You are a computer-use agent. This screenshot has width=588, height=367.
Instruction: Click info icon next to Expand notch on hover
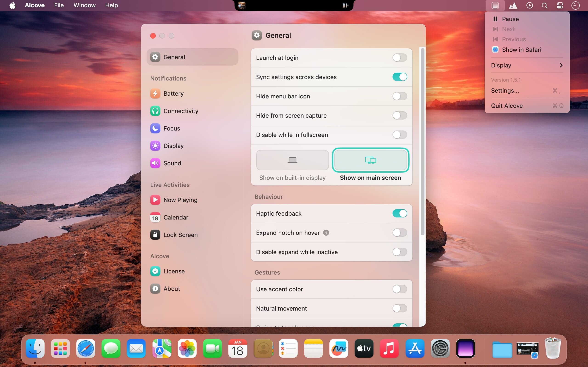326,233
